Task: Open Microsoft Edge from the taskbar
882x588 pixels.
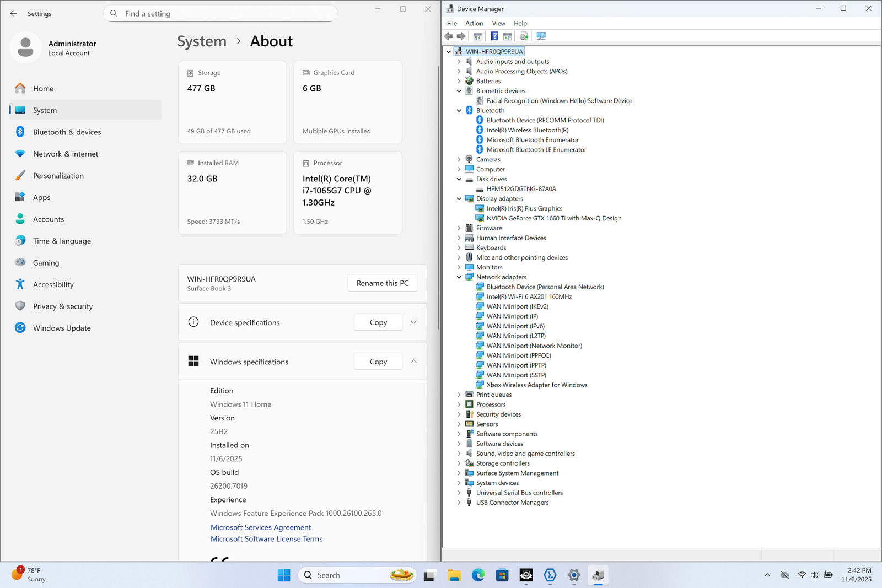Action: click(x=478, y=575)
